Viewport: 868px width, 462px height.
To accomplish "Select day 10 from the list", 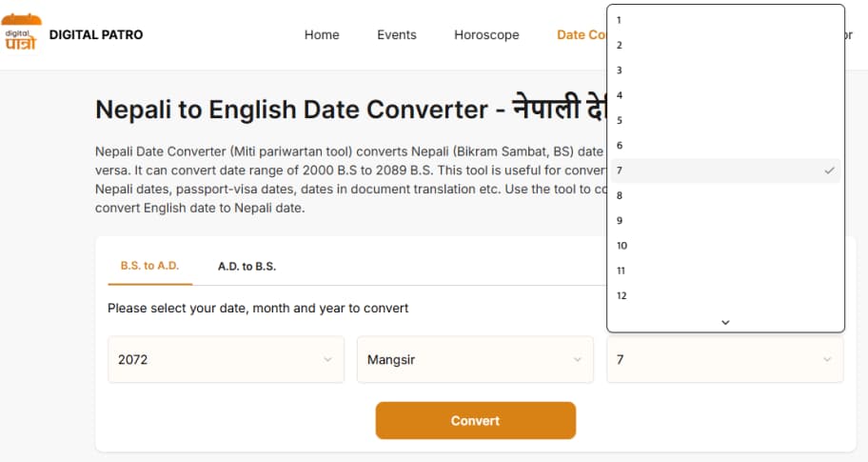I will click(726, 246).
